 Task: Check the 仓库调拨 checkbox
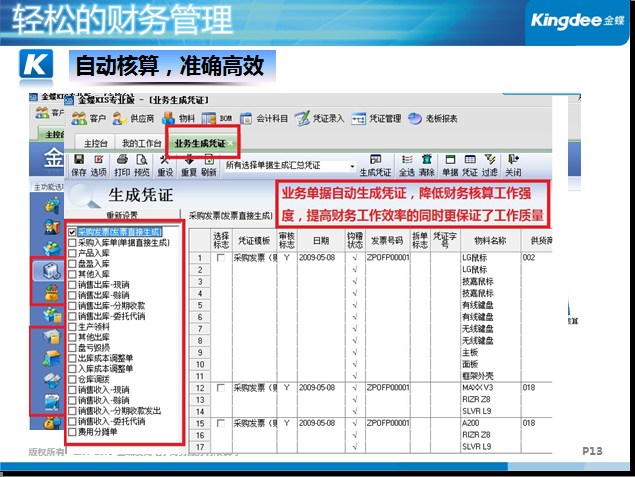pos(72,379)
